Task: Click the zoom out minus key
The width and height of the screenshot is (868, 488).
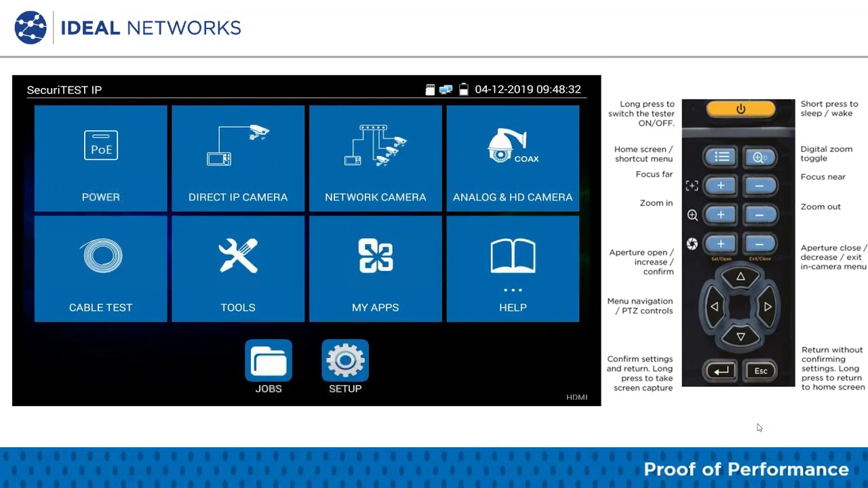Action: pyautogui.click(x=759, y=215)
